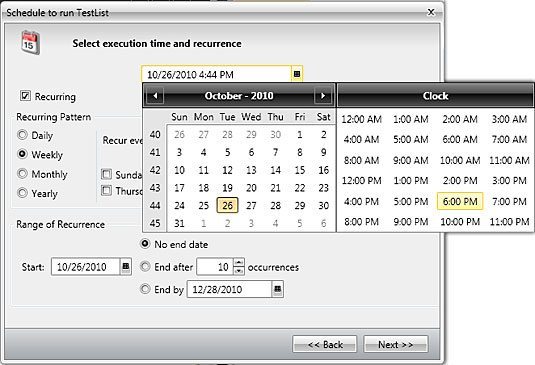
Task: Click the Back button
Action: point(325,344)
